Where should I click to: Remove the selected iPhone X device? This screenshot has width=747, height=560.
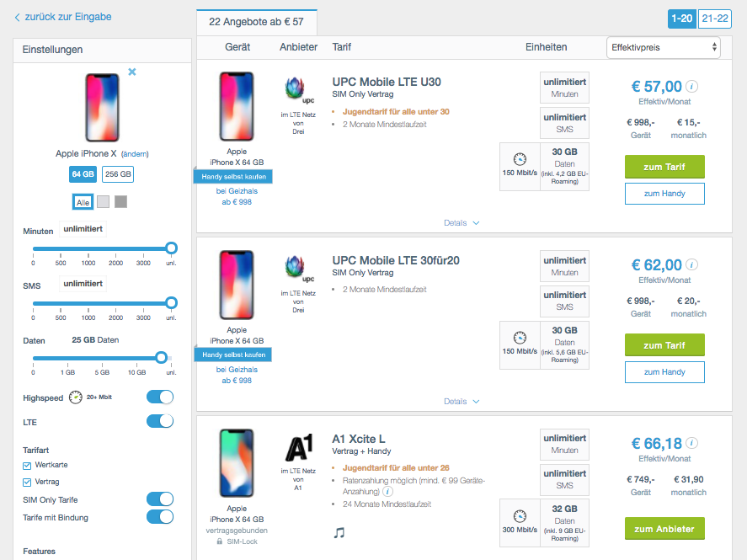(132, 72)
